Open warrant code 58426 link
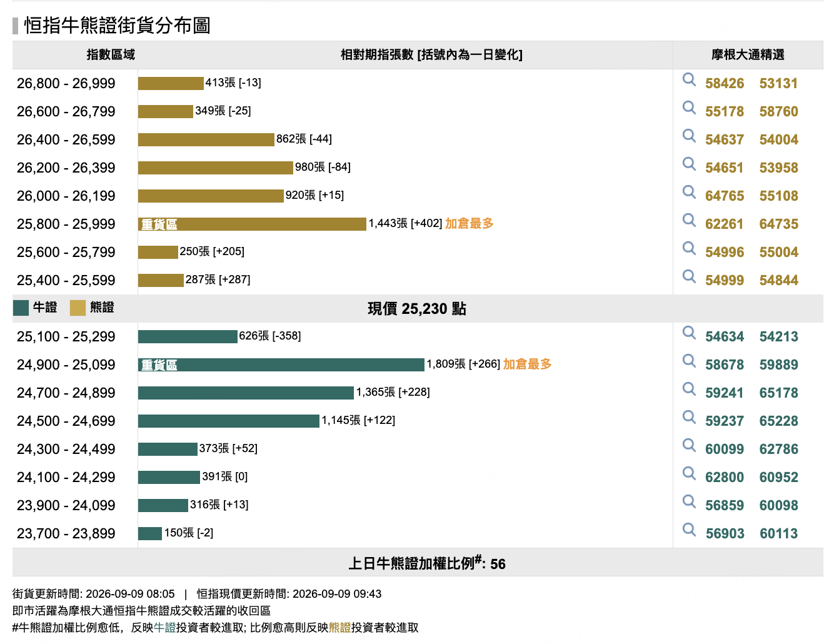 [725, 84]
